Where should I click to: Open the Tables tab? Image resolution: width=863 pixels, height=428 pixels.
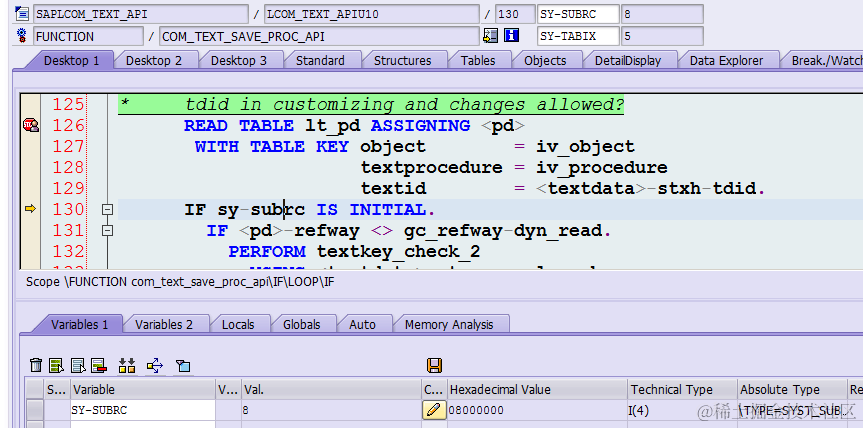pyautogui.click(x=478, y=61)
